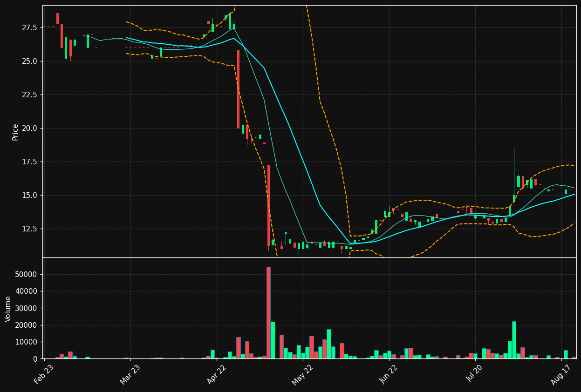Click the 22.5 price tick label
Screen dimensions: 581x392
pos(29,95)
